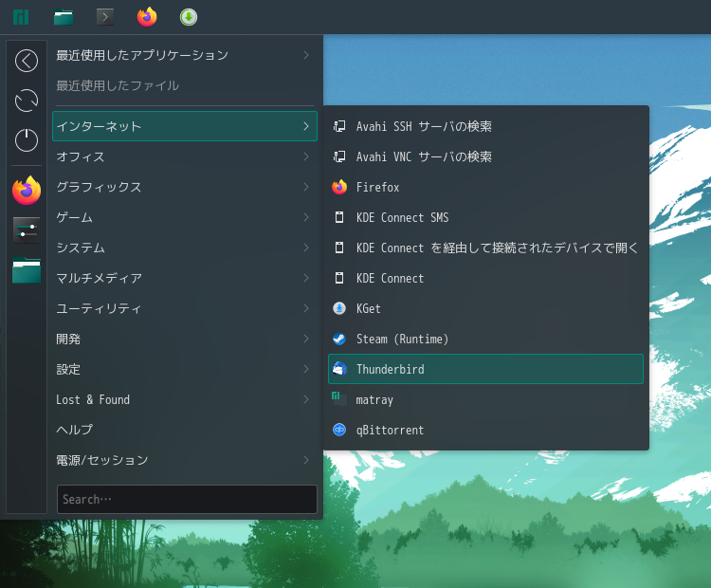Select the ヘルプ menu entry
The image size is (711, 588).
point(185,430)
